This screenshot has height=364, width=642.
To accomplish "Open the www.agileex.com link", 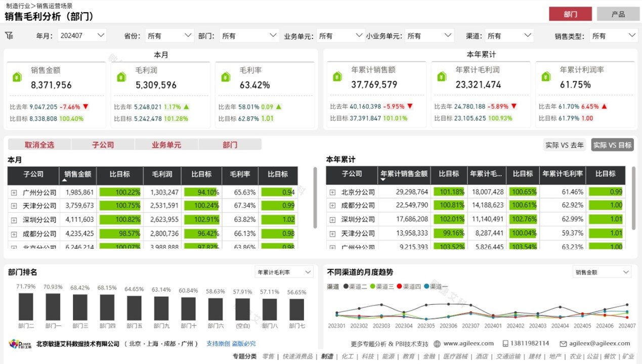I will [x=468, y=344].
